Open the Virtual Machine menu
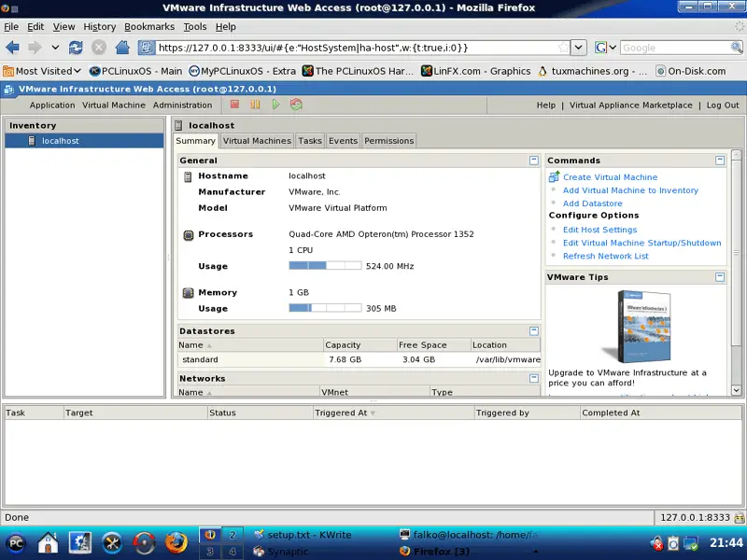747x560 pixels. [114, 105]
